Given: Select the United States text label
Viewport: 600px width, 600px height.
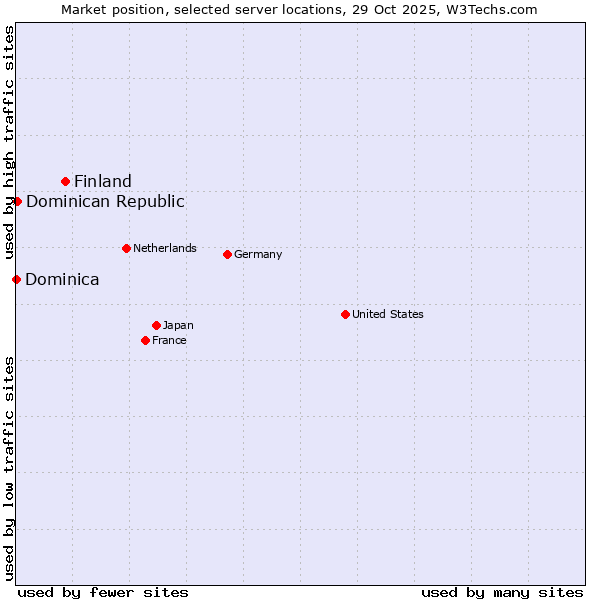Looking at the screenshot, I should click(x=388, y=314).
